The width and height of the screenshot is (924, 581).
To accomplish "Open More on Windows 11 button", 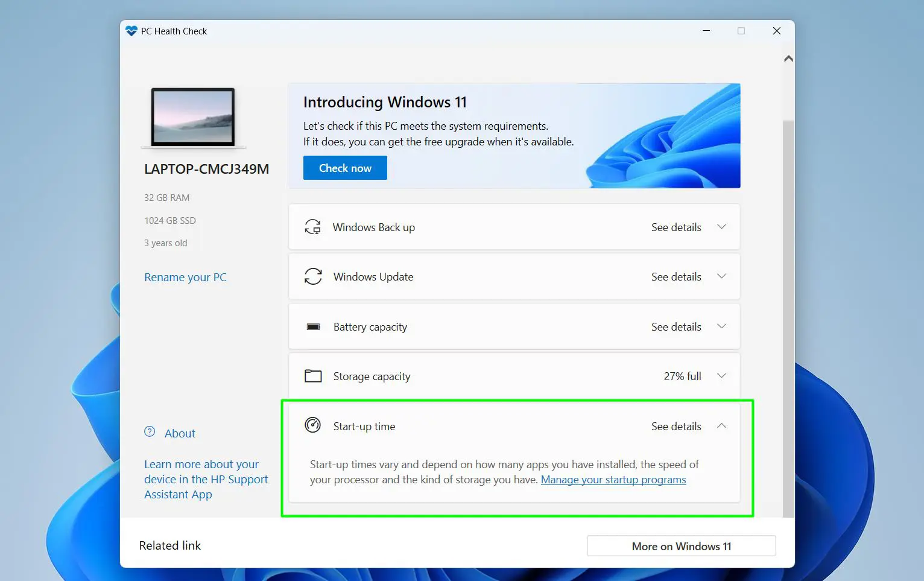I will [681, 546].
